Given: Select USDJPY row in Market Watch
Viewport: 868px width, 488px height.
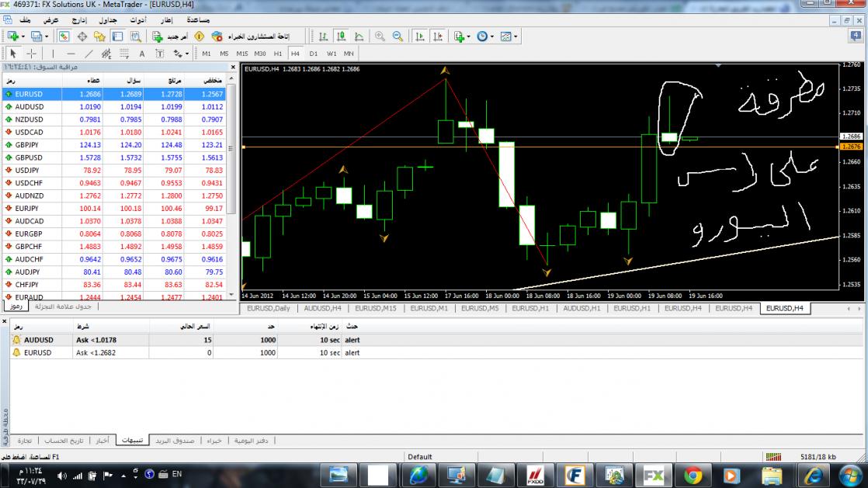Looking at the screenshot, I should point(115,171).
